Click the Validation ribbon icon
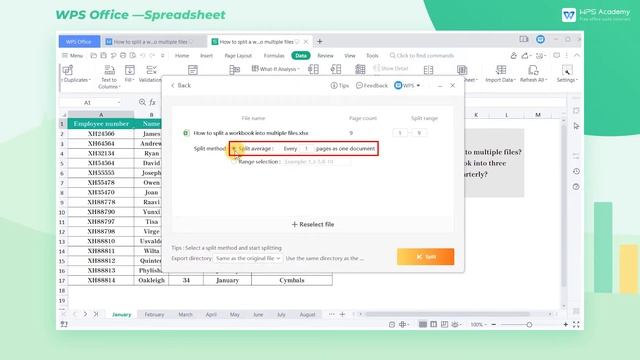 tap(151, 70)
